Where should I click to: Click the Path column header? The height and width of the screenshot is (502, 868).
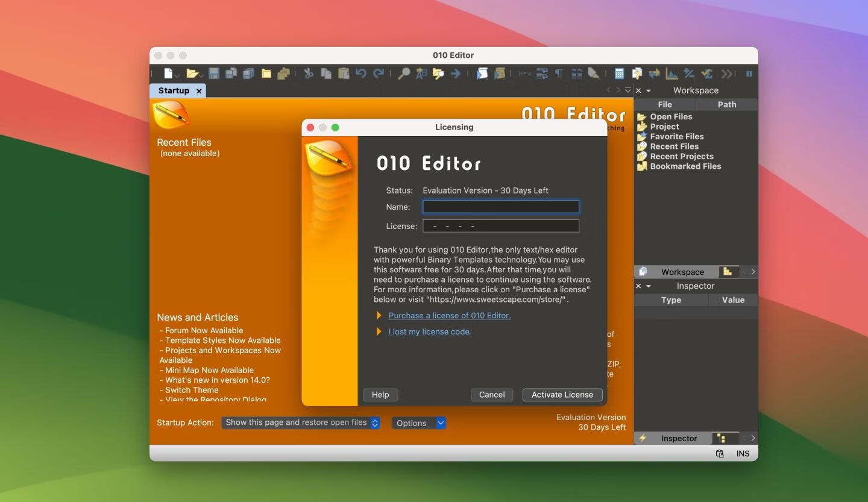[x=727, y=104]
